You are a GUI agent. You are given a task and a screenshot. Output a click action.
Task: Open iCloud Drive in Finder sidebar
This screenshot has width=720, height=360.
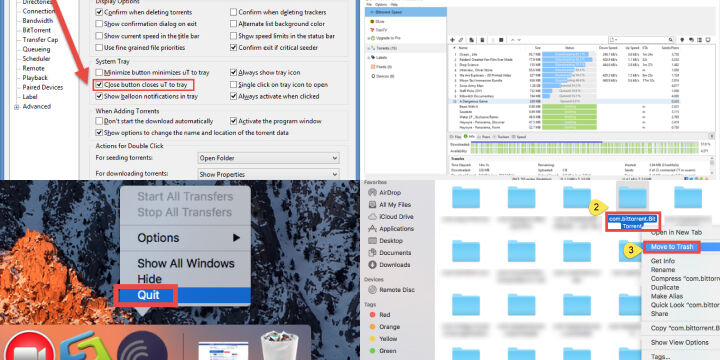click(x=391, y=216)
